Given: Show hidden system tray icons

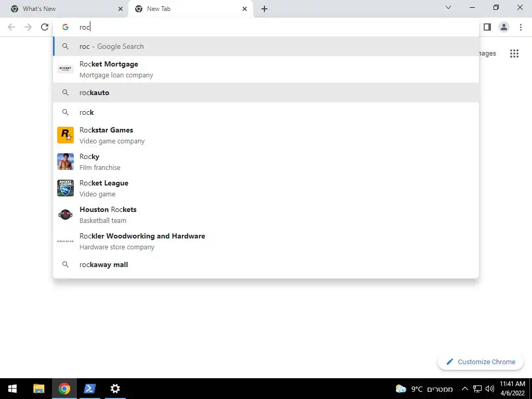Looking at the screenshot, I should point(465,389).
